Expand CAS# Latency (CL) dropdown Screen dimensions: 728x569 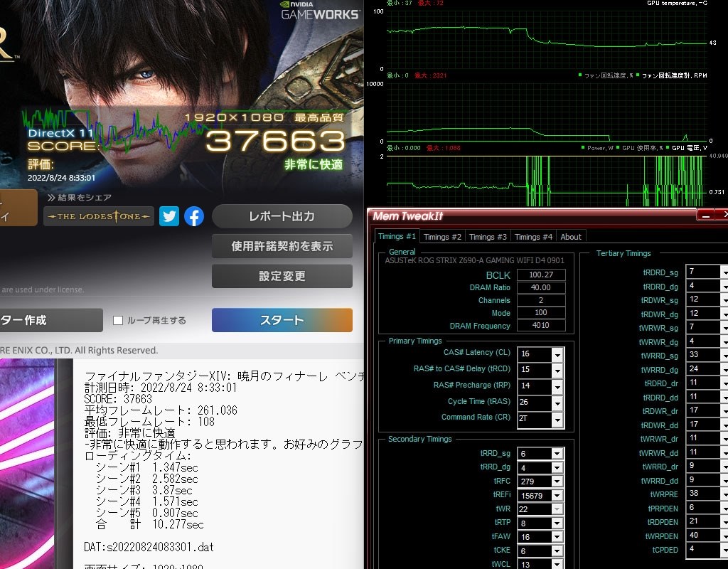(x=557, y=356)
